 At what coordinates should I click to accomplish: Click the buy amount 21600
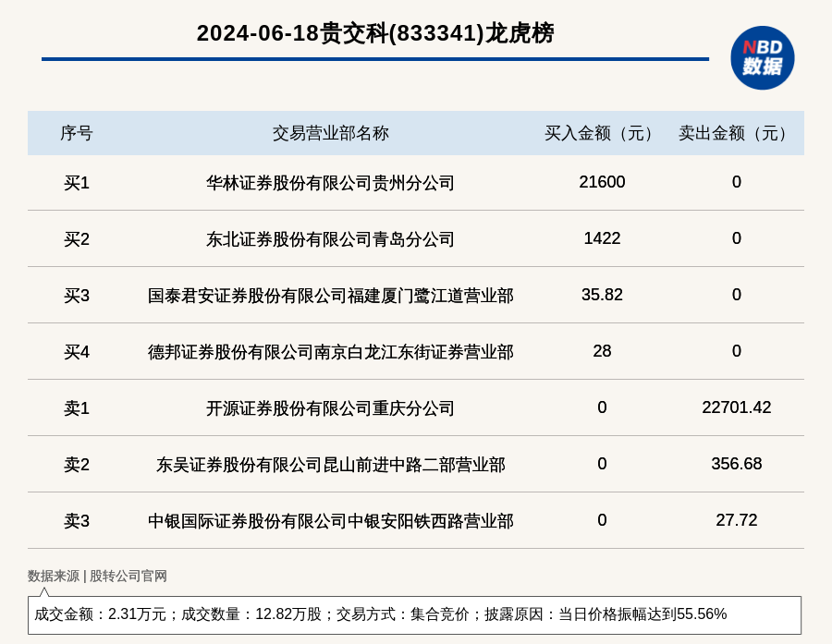pyautogui.click(x=602, y=182)
